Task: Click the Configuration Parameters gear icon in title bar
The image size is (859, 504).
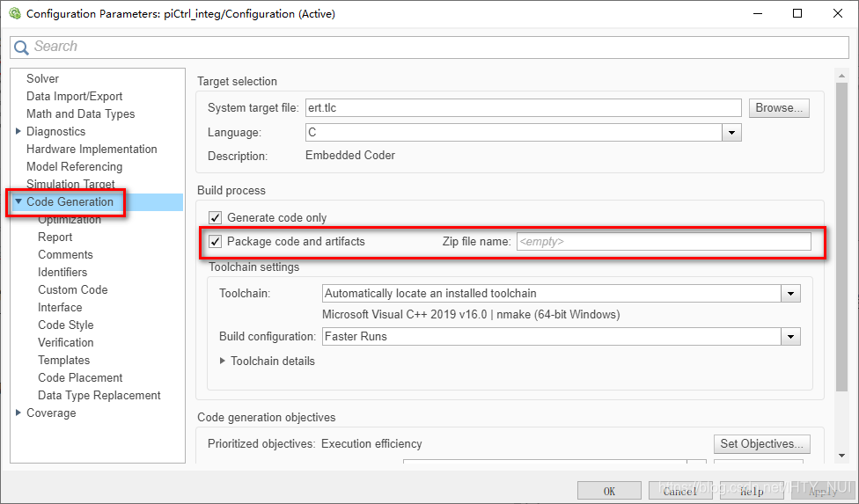Action: [15, 13]
